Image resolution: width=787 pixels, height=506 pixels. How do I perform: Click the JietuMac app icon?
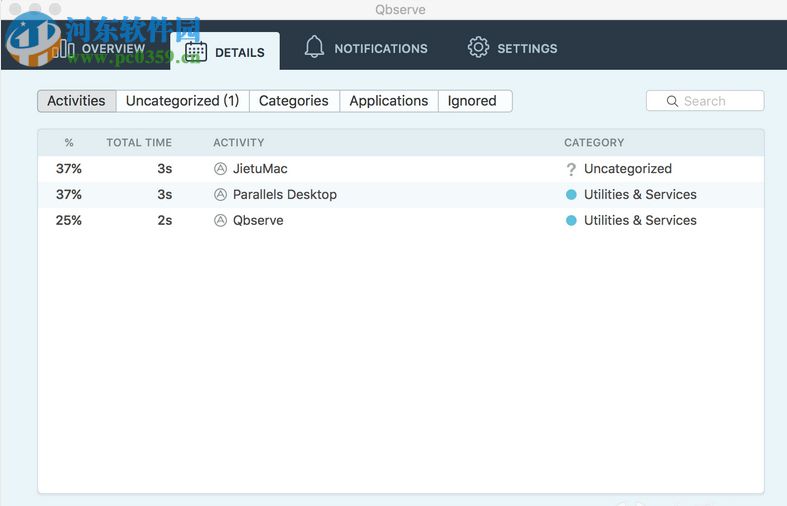coord(221,169)
